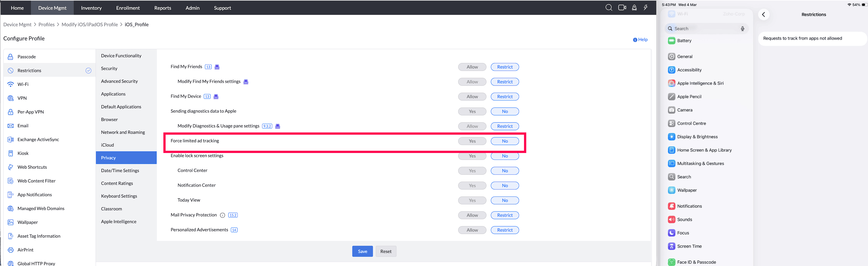Select Asset Tag Information payload
868x266 pixels.
[50, 236]
